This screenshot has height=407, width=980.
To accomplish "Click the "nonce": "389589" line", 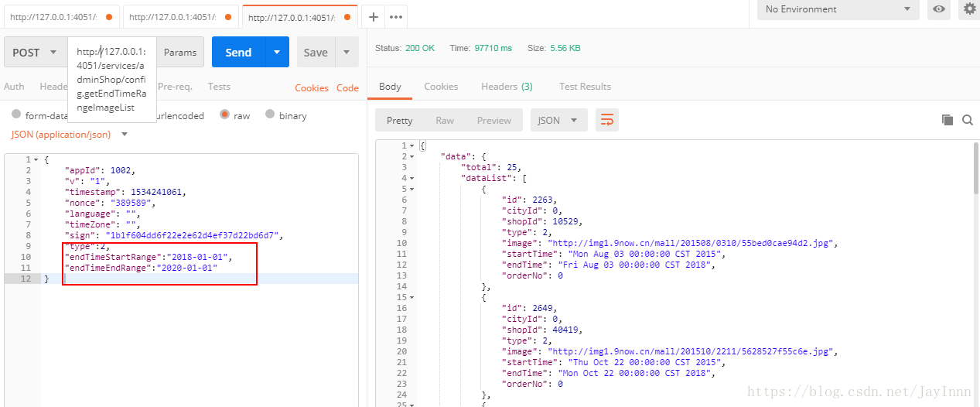I will tap(111, 203).
